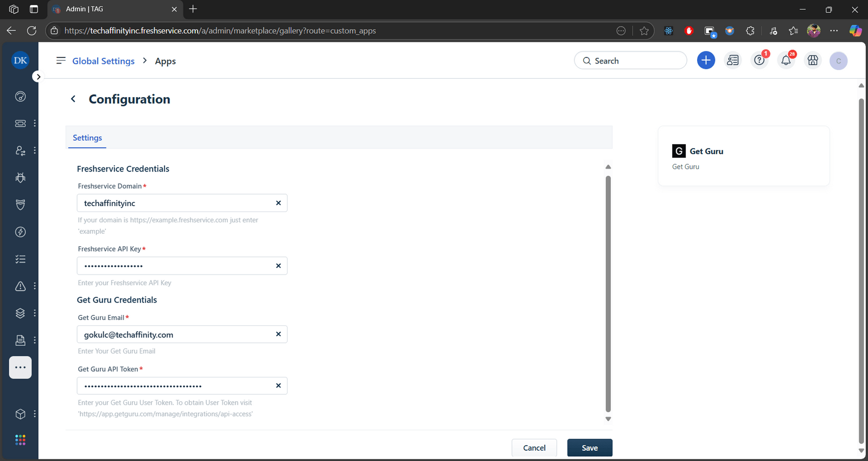
Task: Click the blue plus create-new button
Action: point(706,60)
